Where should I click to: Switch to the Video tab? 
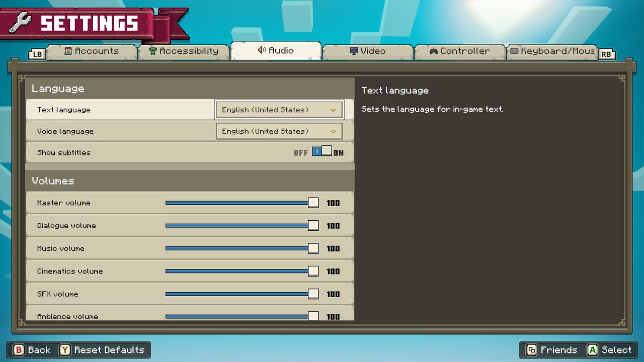click(368, 52)
